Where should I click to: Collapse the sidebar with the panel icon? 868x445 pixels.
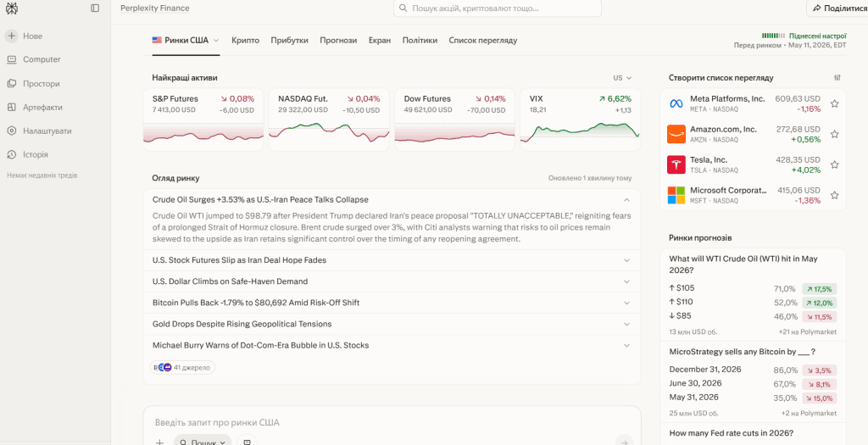coord(95,8)
